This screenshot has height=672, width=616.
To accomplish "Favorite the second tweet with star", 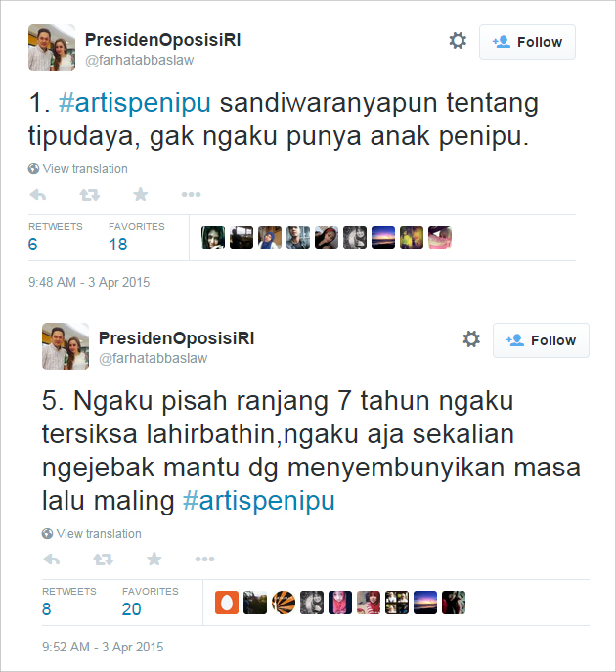I will click(x=154, y=559).
